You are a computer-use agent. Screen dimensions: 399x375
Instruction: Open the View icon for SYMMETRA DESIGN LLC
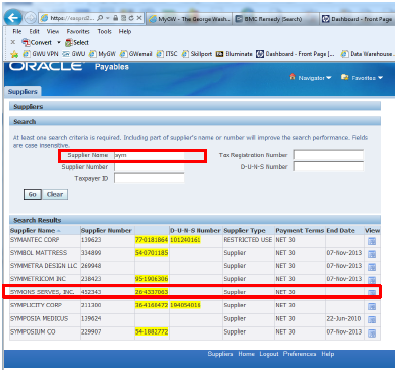tap(372, 267)
